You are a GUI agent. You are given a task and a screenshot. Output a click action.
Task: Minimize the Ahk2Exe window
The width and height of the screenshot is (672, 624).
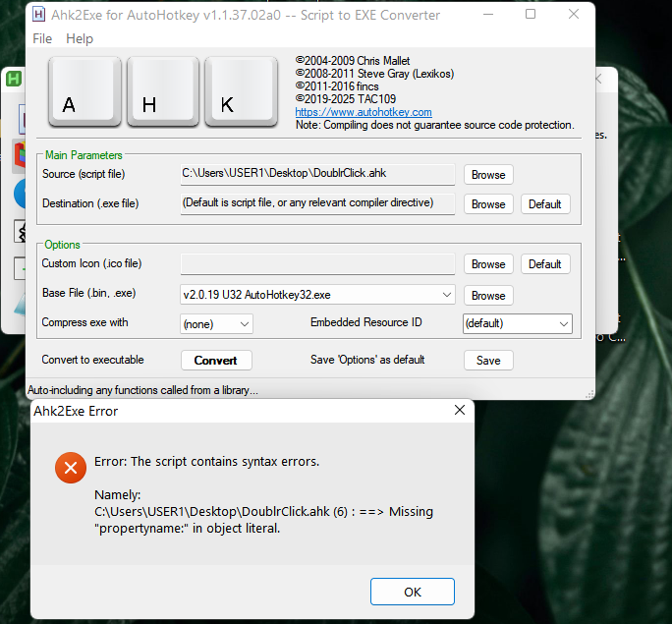tap(488, 14)
